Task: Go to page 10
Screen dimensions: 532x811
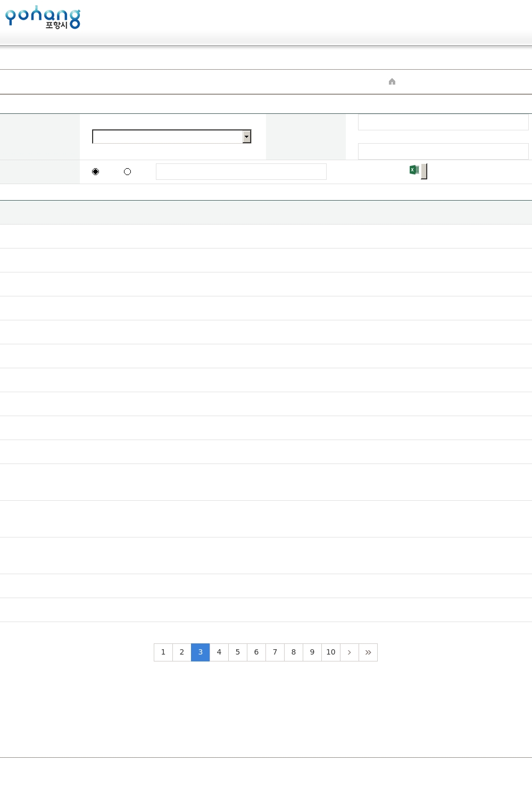Action: pos(331,652)
